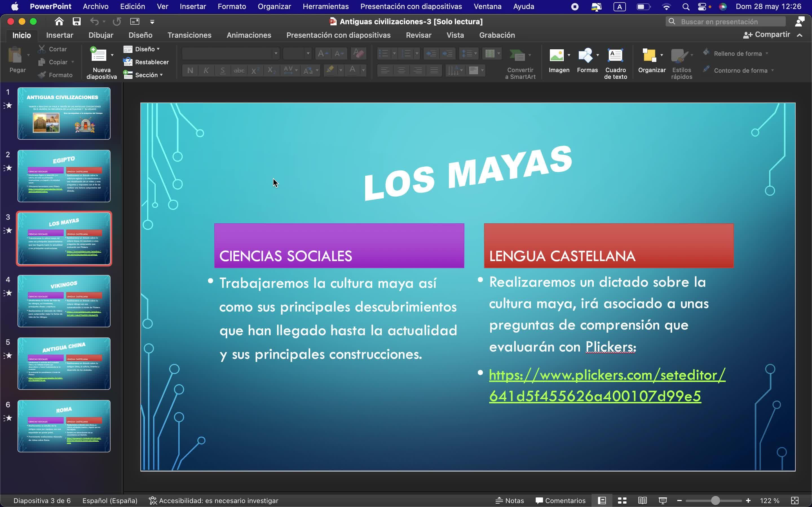Select the VIKINGOS slide thumbnail

(x=64, y=301)
